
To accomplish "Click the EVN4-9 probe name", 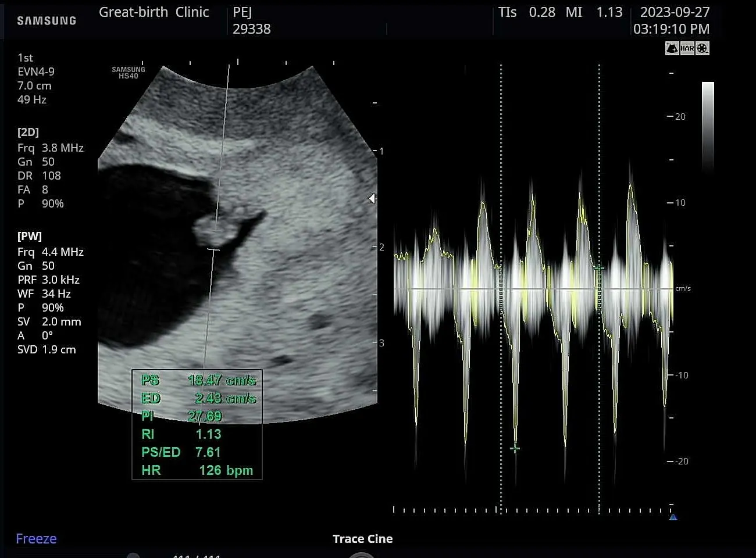I will coord(36,71).
